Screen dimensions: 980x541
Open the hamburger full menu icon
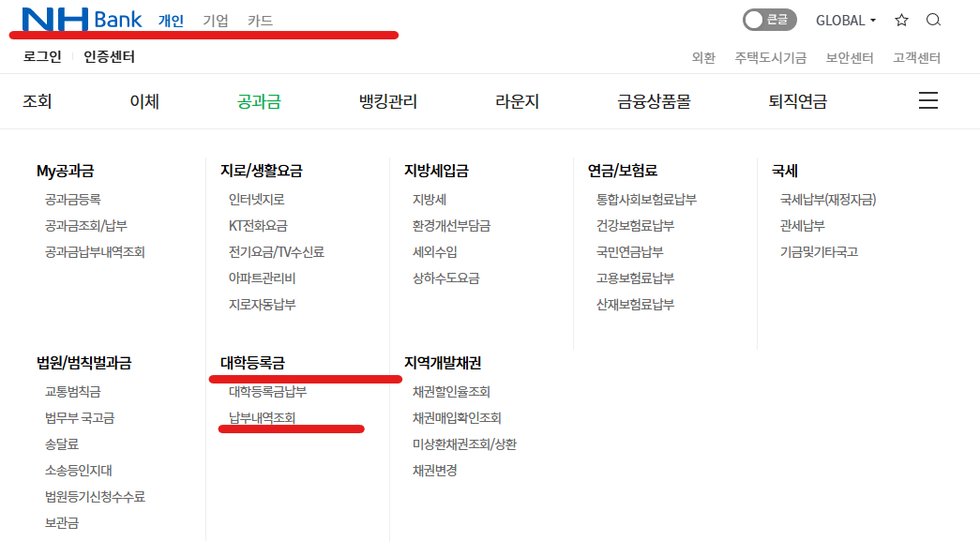click(927, 101)
